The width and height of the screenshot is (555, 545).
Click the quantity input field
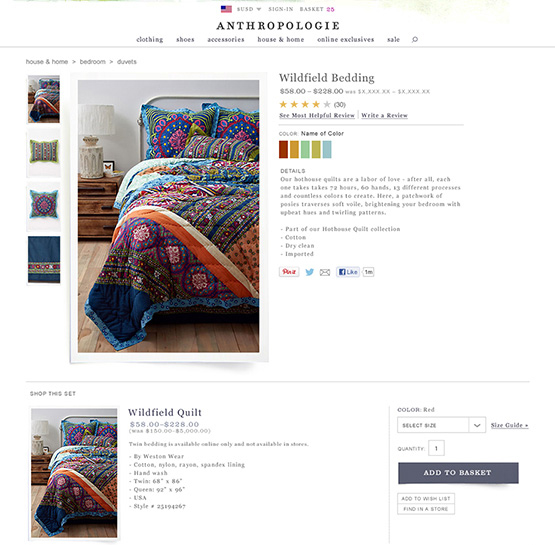[436, 448]
